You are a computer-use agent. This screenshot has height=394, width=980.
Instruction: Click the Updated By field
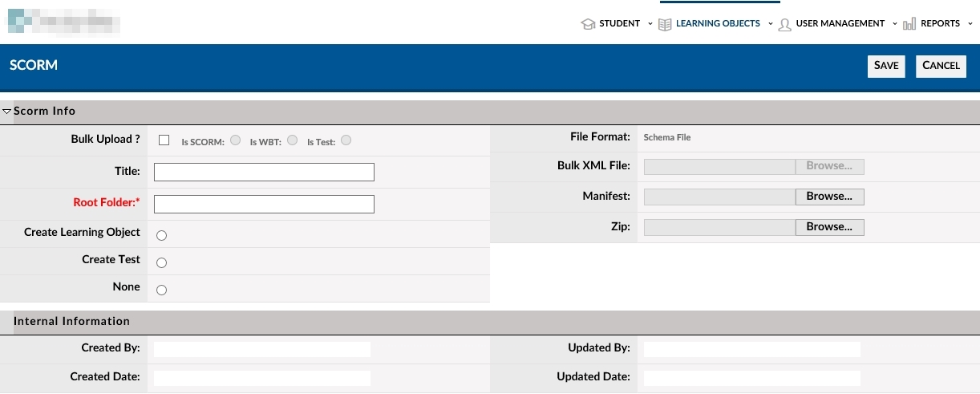click(752, 349)
